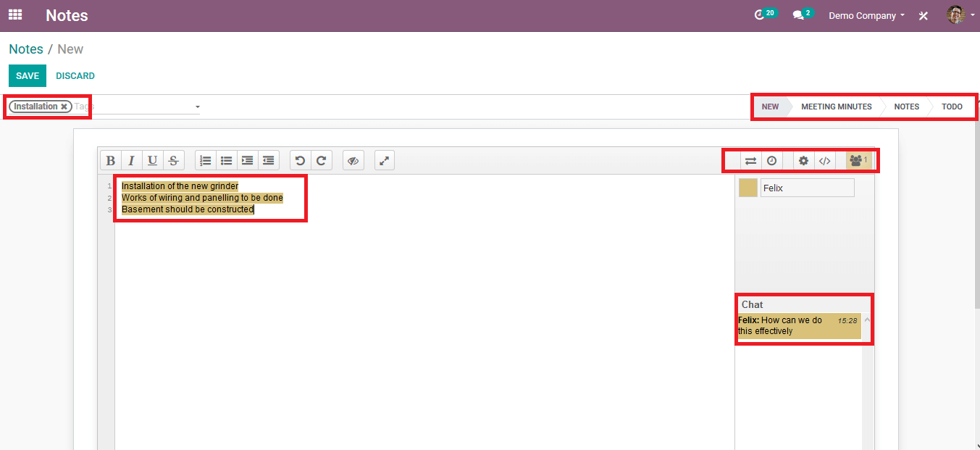Open conversations icon with 2 badge

coord(803,14)
